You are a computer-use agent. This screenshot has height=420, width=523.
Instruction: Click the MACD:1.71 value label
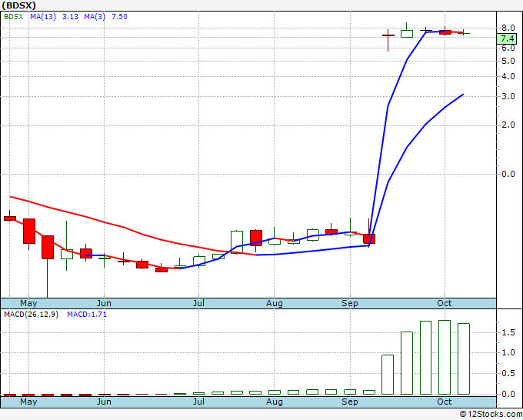[87, 315]
